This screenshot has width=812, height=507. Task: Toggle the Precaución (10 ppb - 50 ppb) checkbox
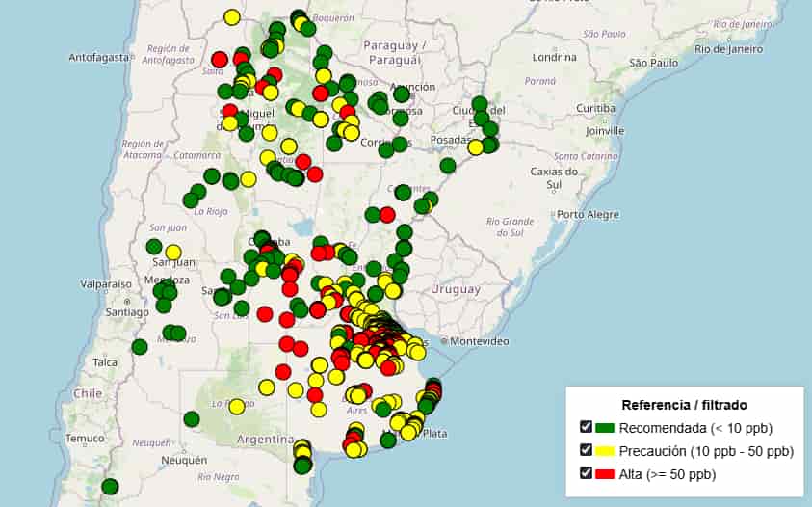coord(586,450)
